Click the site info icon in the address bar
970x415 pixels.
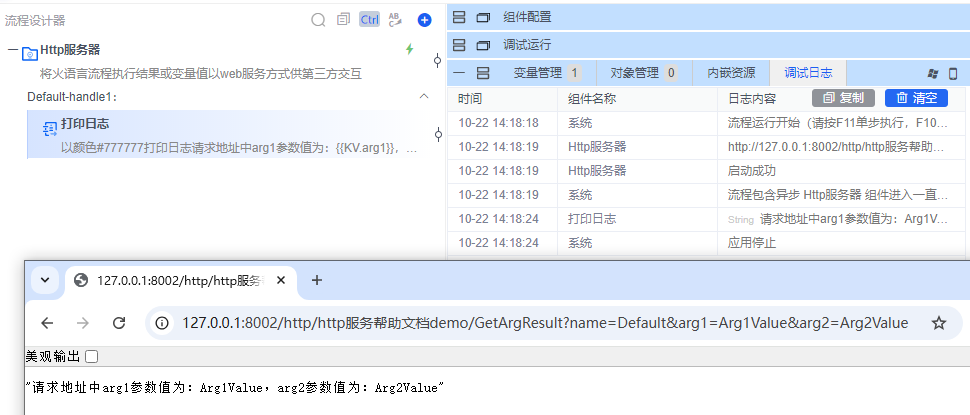(163, 323)
